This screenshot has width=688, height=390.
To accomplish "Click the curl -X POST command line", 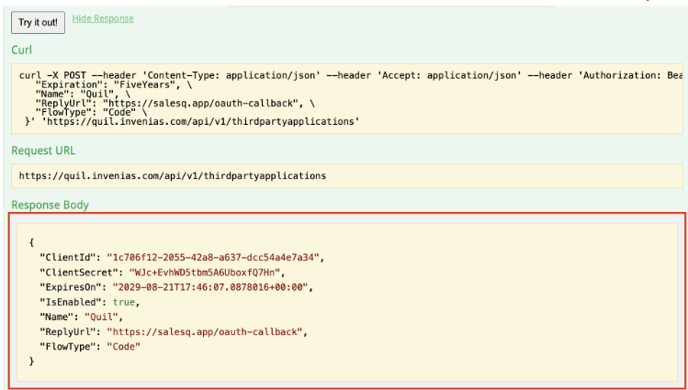I will 351,75.
